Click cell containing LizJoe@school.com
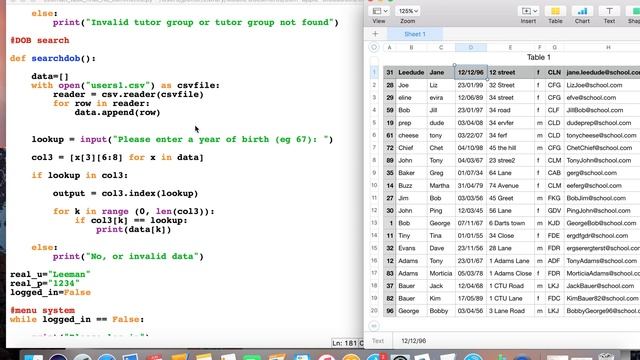The width and height of the screenshot is (640, 360). [x=602, y=85]
